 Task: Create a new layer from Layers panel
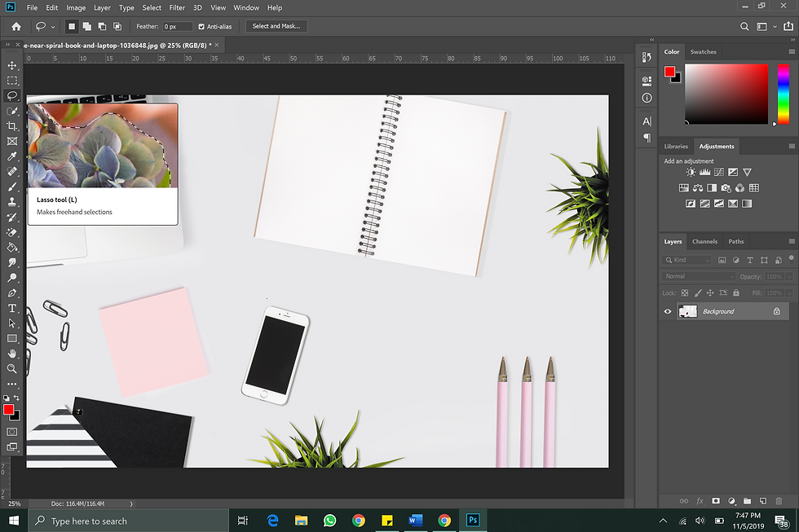(x=761, y=500)
